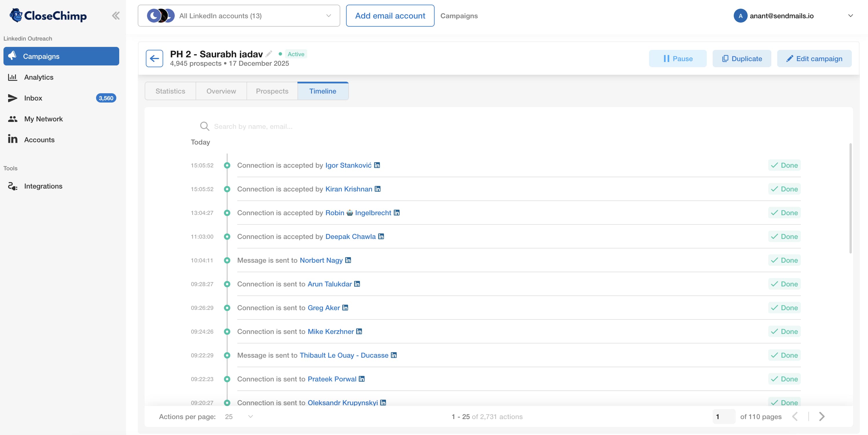Switch to the Statistics tab

coord(170,91)
